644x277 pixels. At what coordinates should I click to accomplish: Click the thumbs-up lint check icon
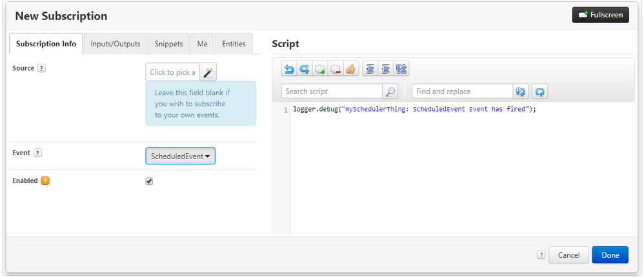(350, 69)
